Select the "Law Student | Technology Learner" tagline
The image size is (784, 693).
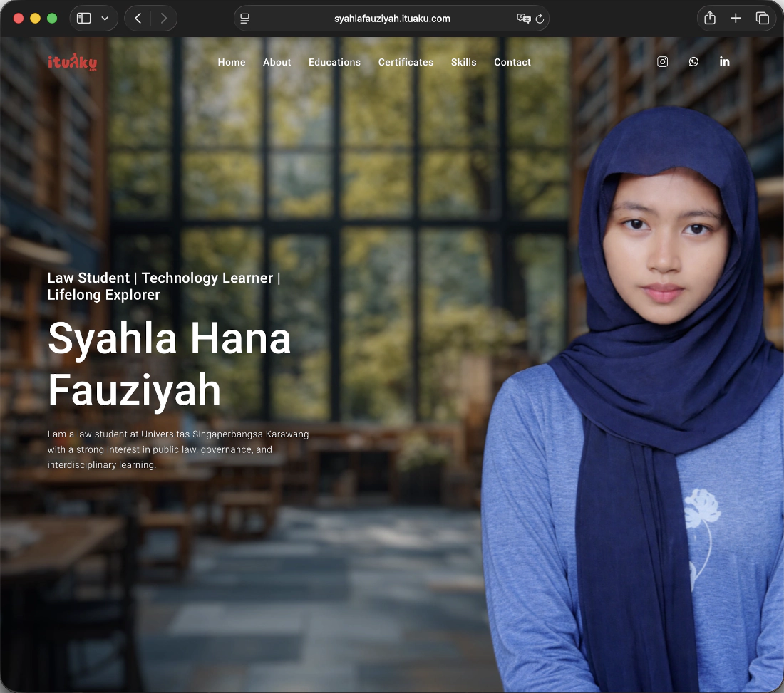point(164,286)
